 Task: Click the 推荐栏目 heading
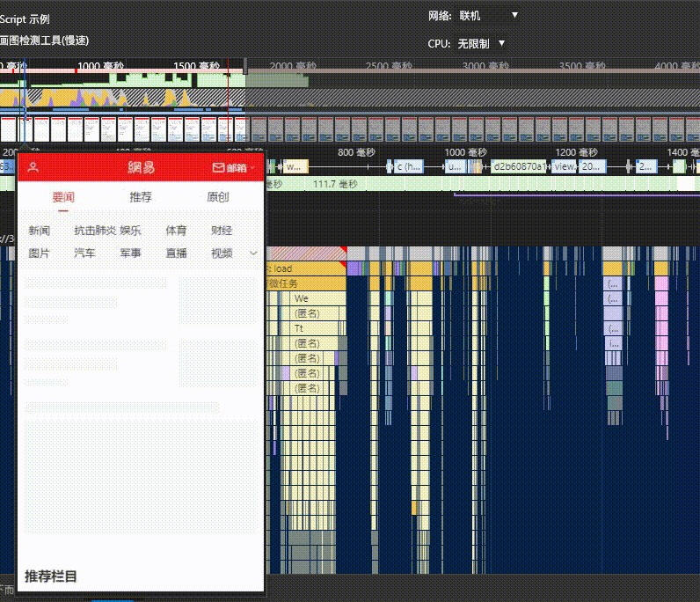(x=50, y=576)
